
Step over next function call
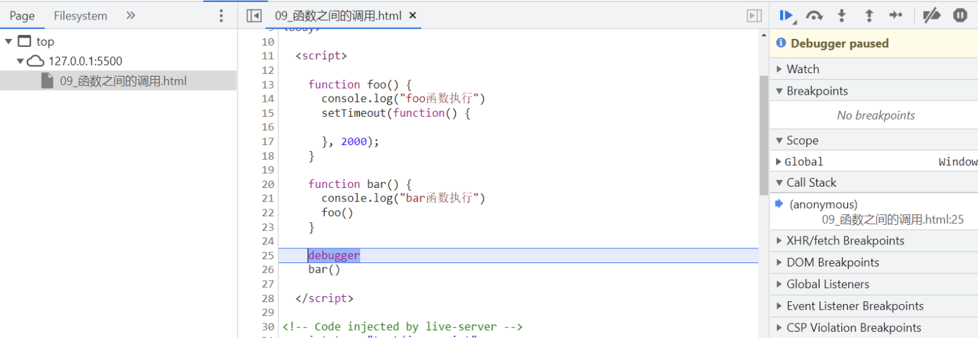[814, 15]
